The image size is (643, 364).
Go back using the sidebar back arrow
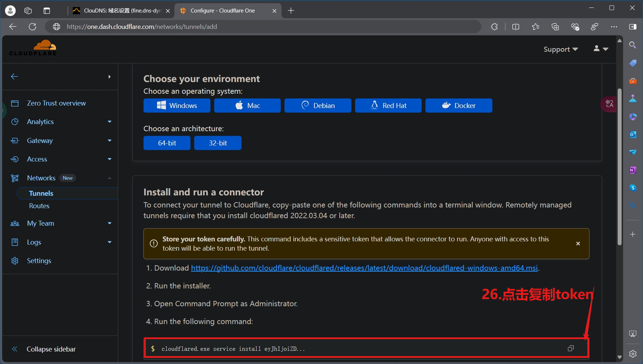tap(14, 77)
